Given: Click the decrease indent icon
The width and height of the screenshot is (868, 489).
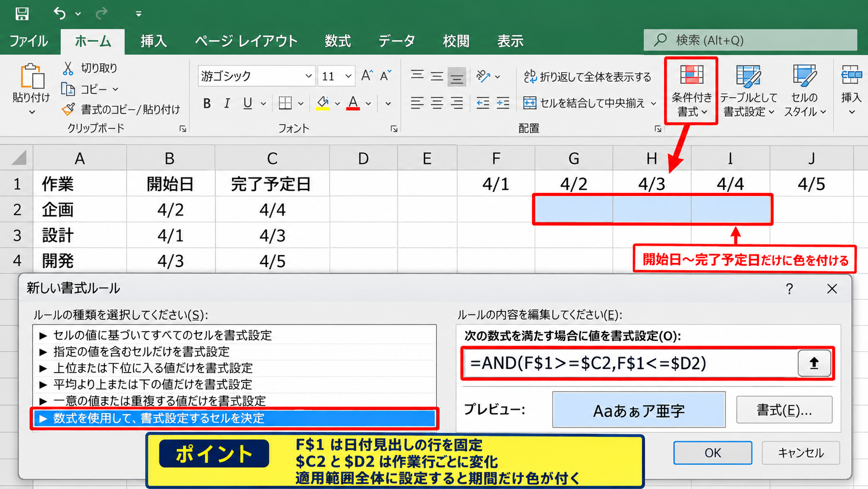Looking at the screenshot, I should (x=483, y=103).
